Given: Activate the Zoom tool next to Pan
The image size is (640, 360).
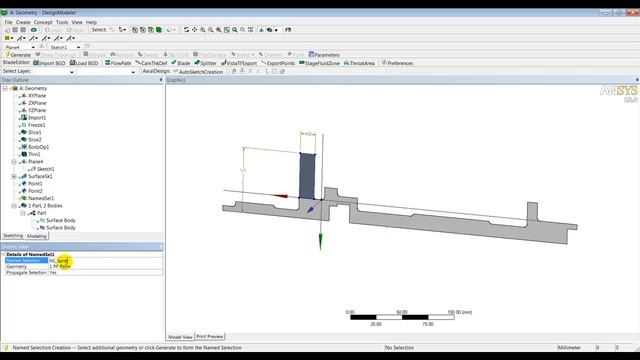Looking at the screenshot, I should pyautogui.click(x=202, y=30).
